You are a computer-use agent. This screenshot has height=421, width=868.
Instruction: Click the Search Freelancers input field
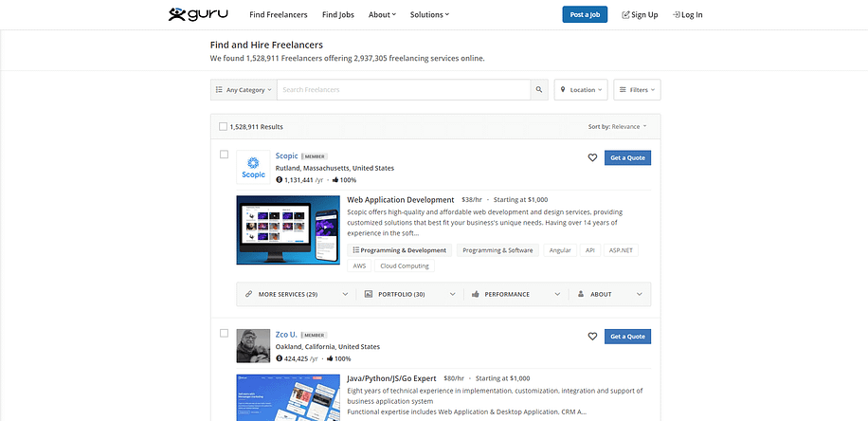tap(403, 90)
